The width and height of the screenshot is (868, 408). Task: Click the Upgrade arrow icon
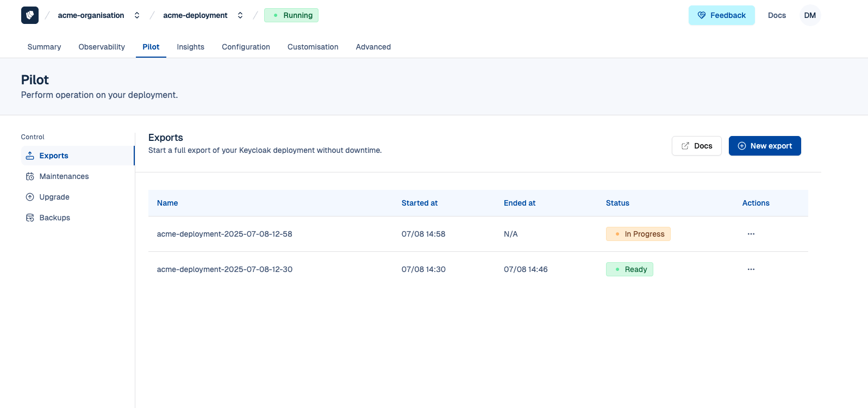[30, 197]
